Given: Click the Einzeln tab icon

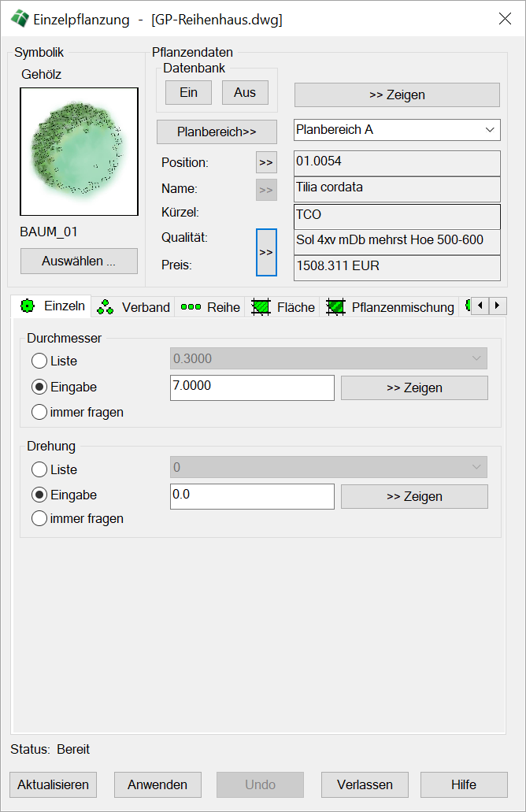Looking at the screenshot, I should [28, 306].
